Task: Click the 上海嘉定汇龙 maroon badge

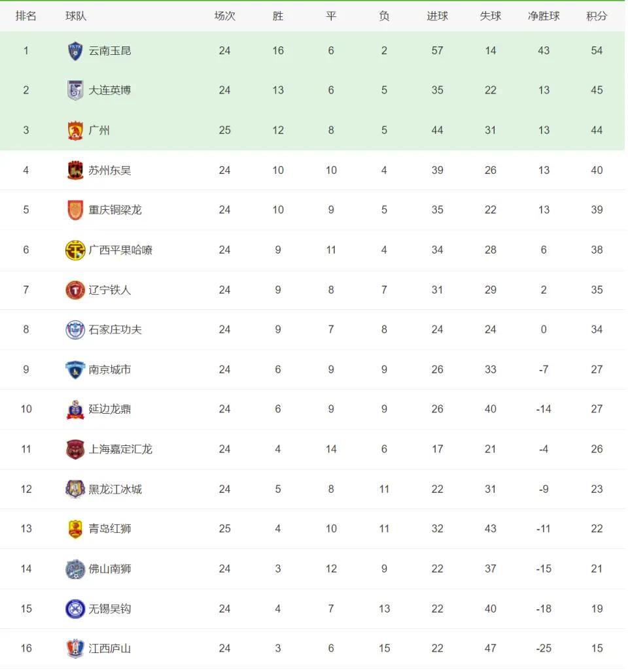Action: (75, 449)
